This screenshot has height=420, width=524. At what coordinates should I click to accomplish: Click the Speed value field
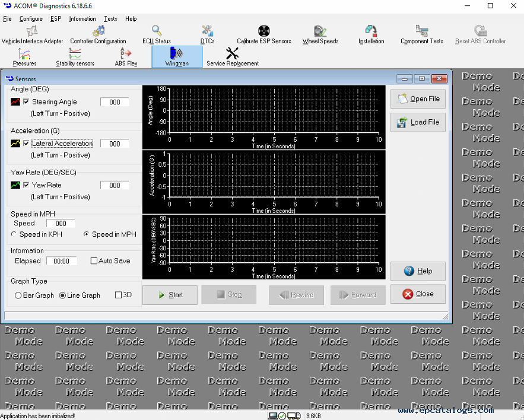(x=61, y=224)
